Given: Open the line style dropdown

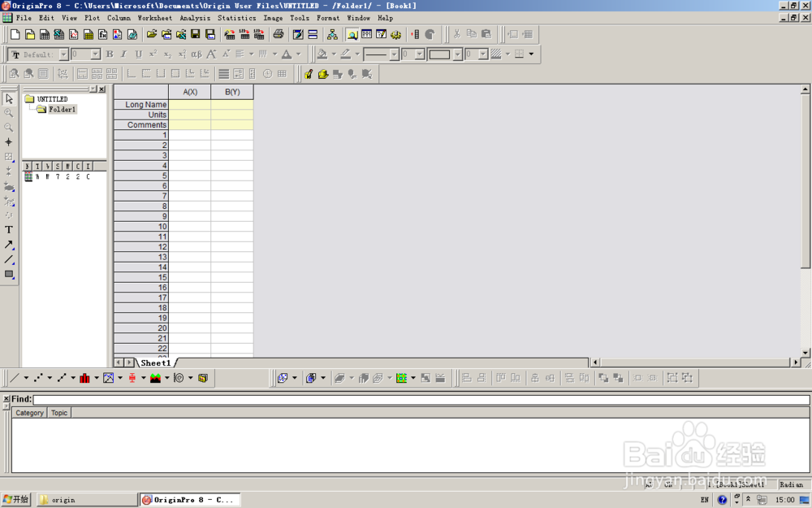Looking at the screenshot, I should pyautogui.click(x=394, y=54).
